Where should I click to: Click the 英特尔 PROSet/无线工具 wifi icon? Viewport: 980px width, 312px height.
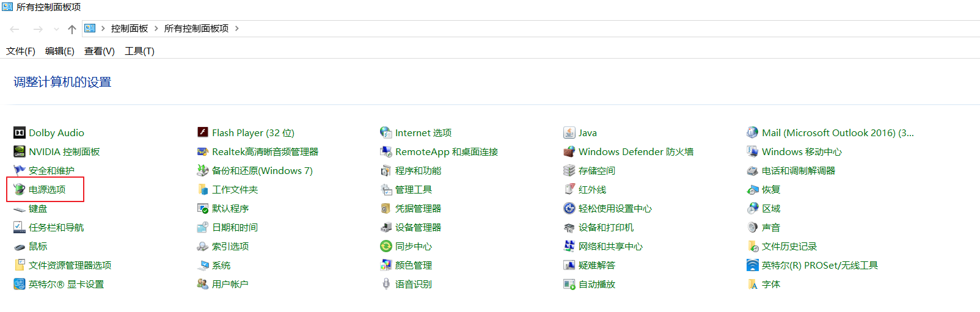[753, 265]
